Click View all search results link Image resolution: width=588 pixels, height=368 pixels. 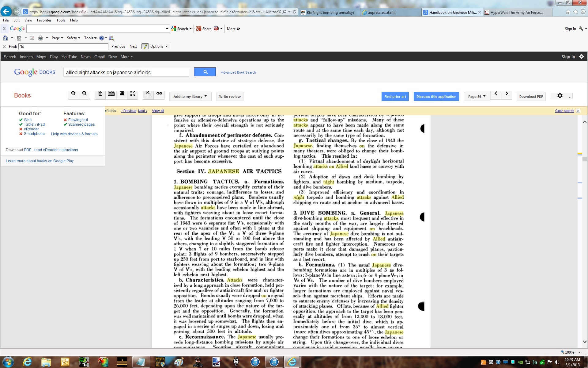(x=158, y=111)
